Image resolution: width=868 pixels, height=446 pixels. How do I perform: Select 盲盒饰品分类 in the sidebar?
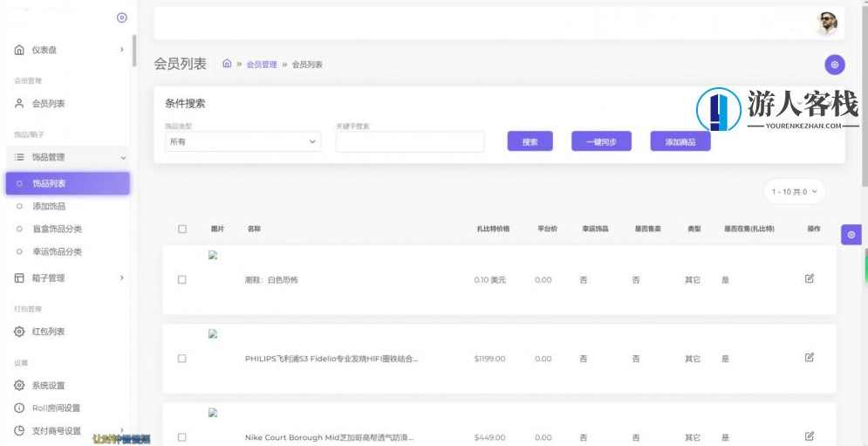(57, 229)
